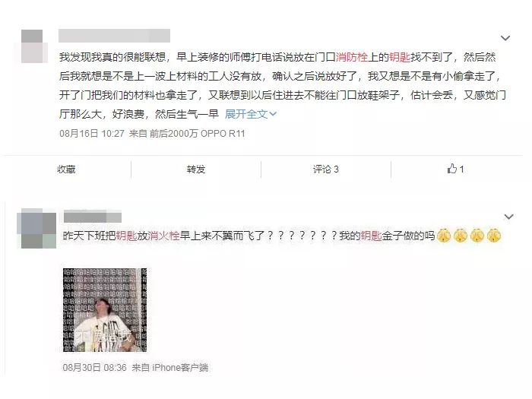Open timestamp 08月16日 10:27
This screenshot has height=399, width=532.
(x=92, y=133)
